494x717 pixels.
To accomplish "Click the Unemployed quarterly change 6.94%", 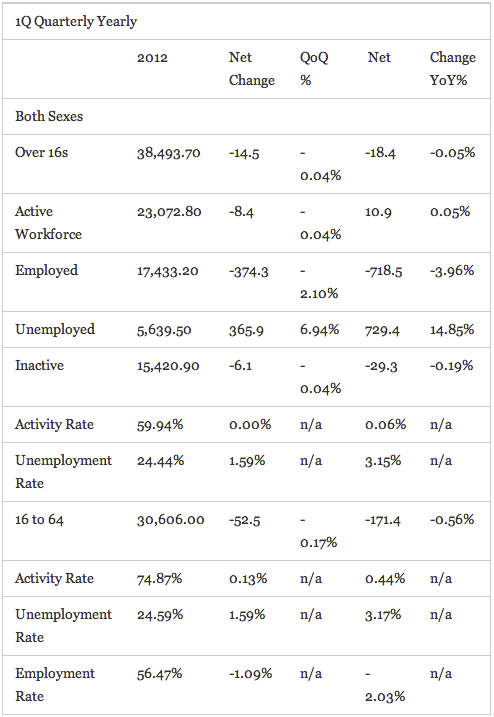I will pyautogui.click(x=319, y=330).
